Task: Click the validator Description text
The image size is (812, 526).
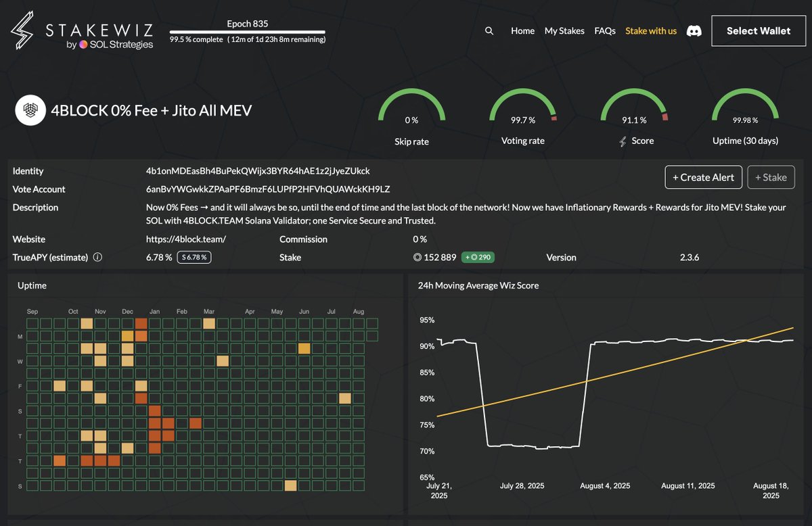Action: click(x=466, y=214)
